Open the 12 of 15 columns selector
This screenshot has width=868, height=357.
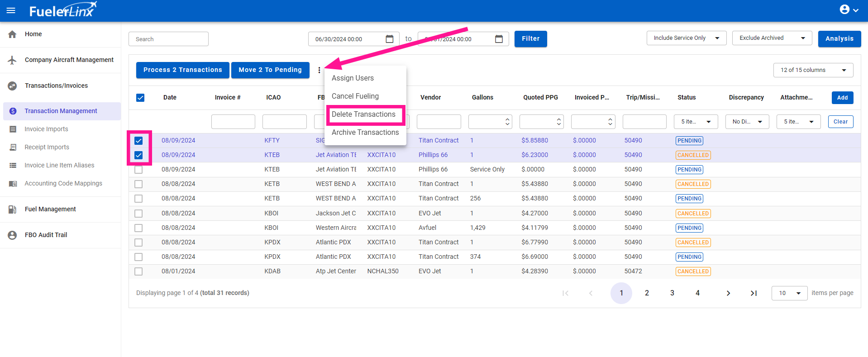[813, 70]
